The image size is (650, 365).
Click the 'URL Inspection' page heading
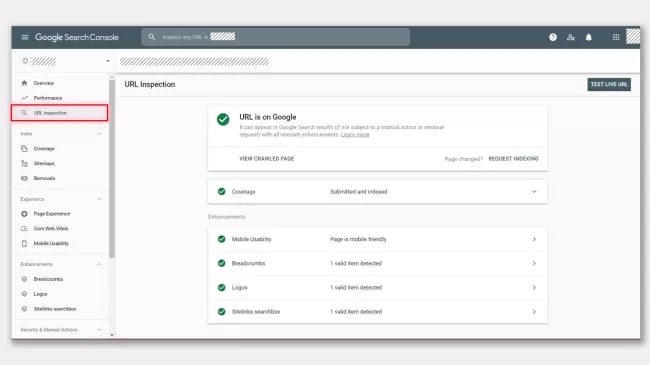click(x=150, y=84)
